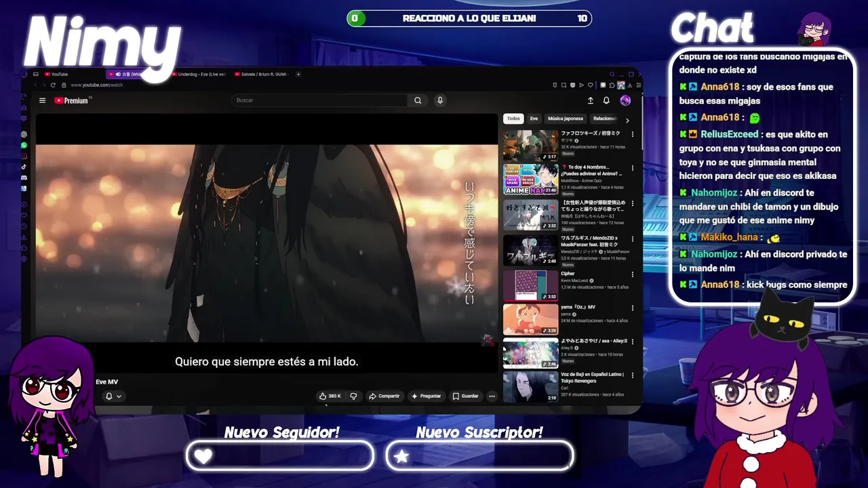
Task: Open YouTube notifications bell in header
Action: click(x=606, y=100)
